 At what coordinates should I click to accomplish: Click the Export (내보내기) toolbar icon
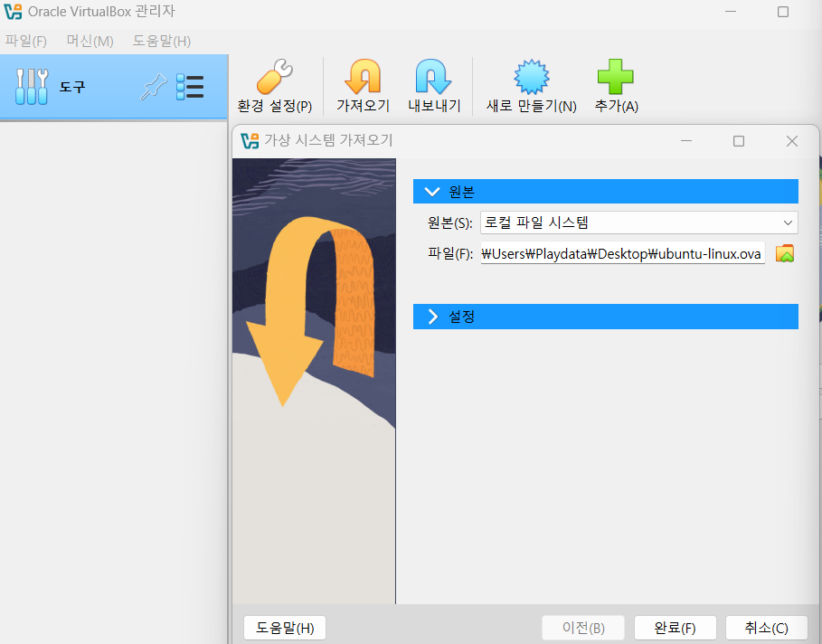tap(433, 77)
